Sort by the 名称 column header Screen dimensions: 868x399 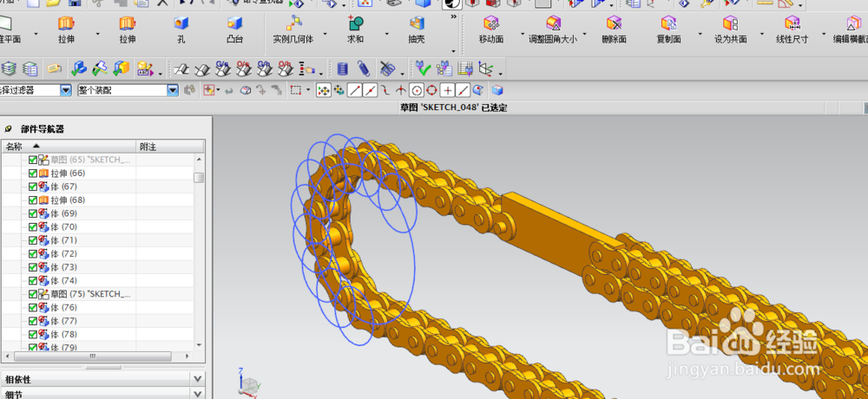click(69, 146)
